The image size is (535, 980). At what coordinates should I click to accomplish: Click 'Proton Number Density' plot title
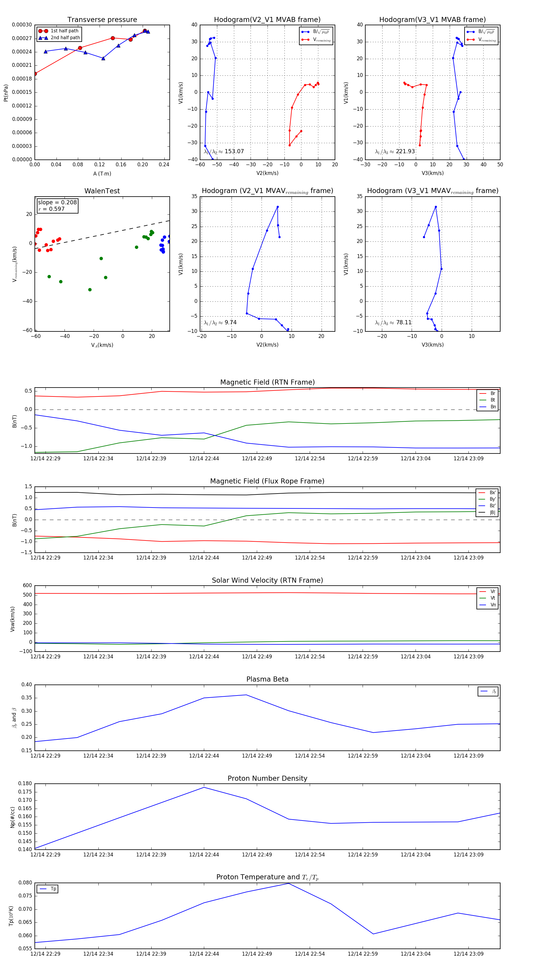[267, 778]
